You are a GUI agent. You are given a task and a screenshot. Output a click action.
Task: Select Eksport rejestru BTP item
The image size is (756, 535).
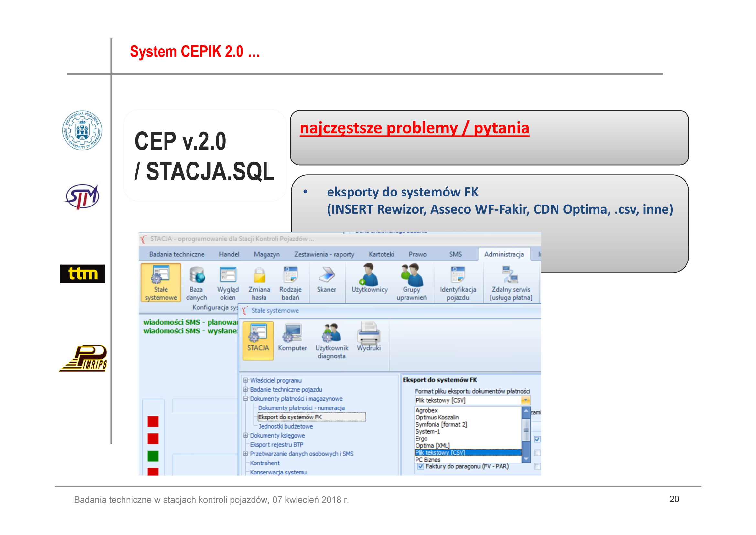click(276, 445)
